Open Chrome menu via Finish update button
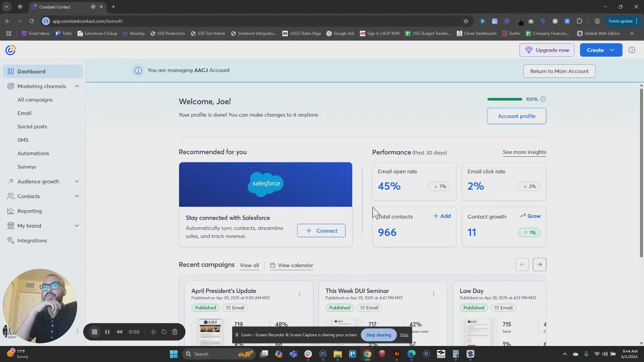The width and height of the screenshot is (644, 362). 623,21
